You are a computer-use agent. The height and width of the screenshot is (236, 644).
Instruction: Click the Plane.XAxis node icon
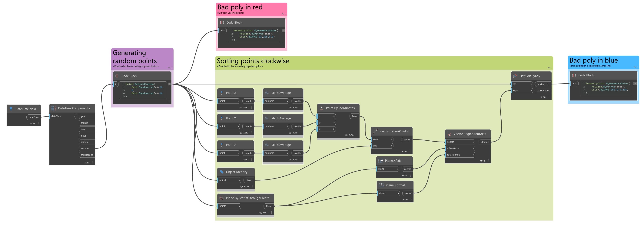(x=380, y=161)
